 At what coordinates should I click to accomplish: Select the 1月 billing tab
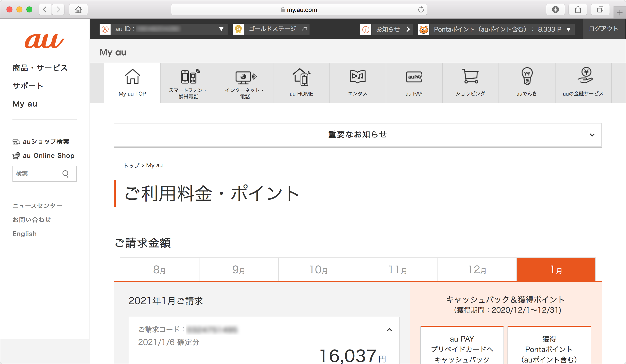[556, 270]
